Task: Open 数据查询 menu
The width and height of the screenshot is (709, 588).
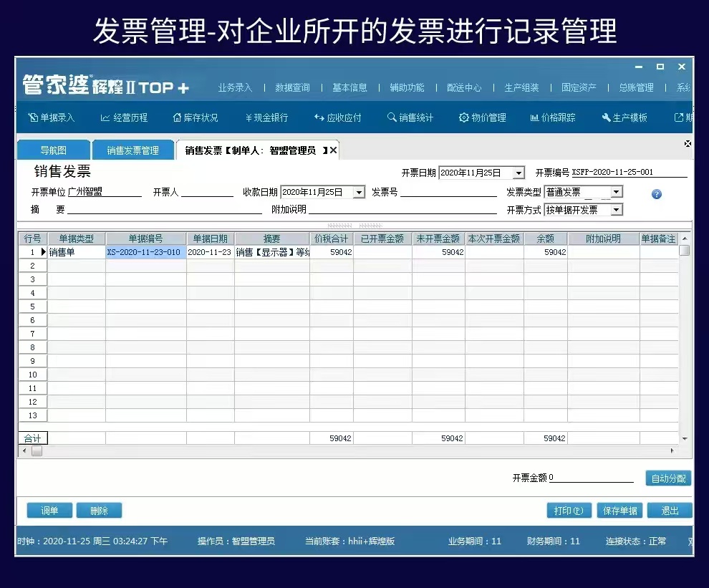Action: tap(293, 88)
